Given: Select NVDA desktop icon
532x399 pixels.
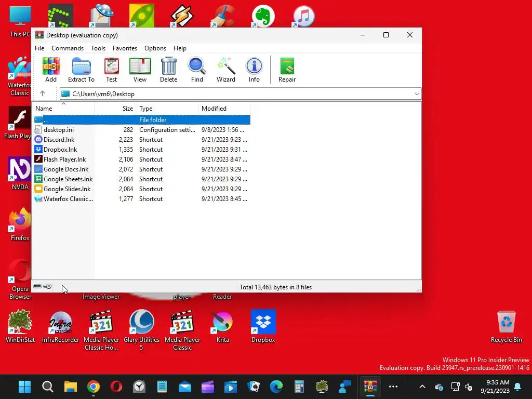Looking at the screenshot, I should [x=20, y=173].
